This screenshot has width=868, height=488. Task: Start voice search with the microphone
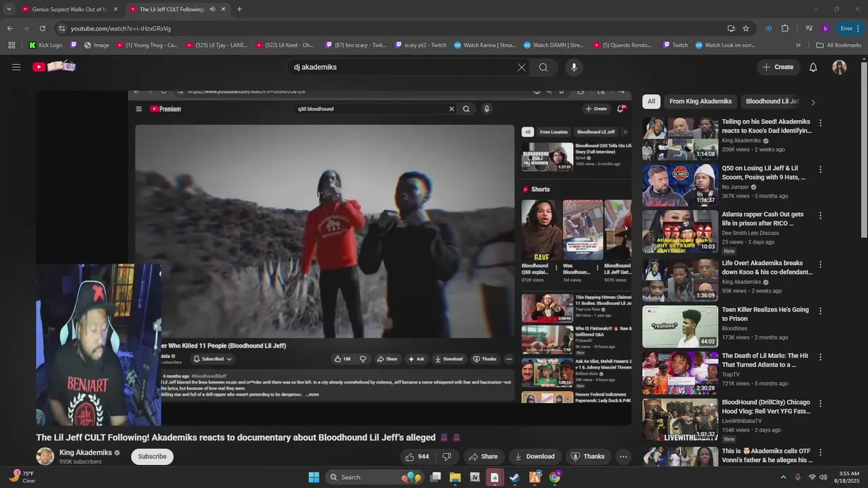click(574, 67)
